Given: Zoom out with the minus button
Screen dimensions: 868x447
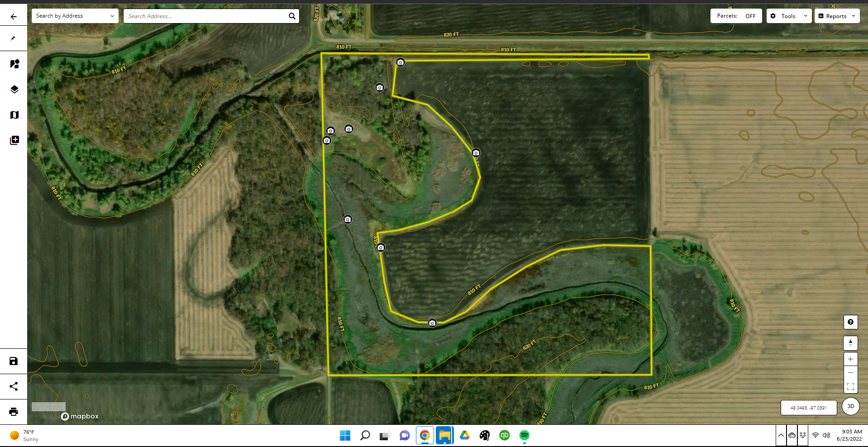Looking at the screenshot, I should coord(850,373).
